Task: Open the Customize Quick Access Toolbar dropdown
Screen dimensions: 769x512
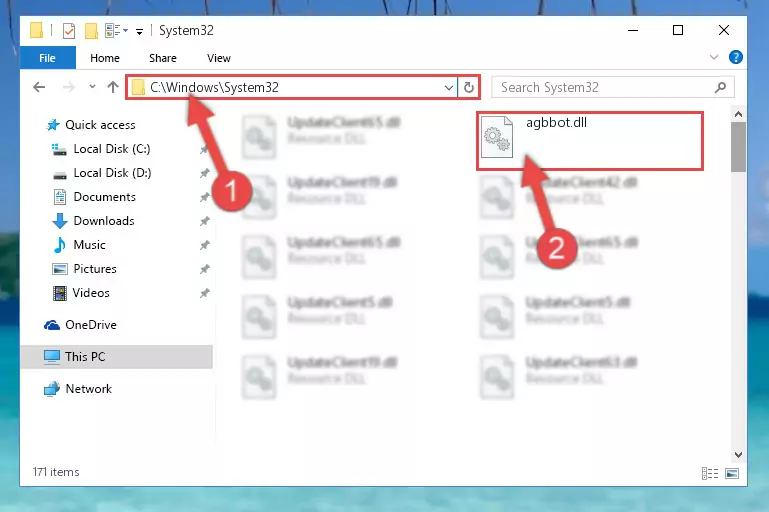Action: click(x=140, y=32)
